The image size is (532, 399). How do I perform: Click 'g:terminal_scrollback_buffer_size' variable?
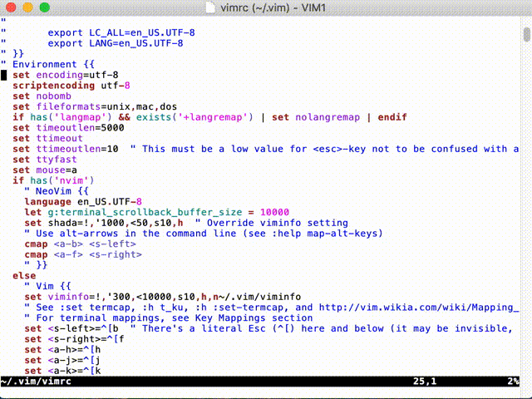click(x=145, y=212)
